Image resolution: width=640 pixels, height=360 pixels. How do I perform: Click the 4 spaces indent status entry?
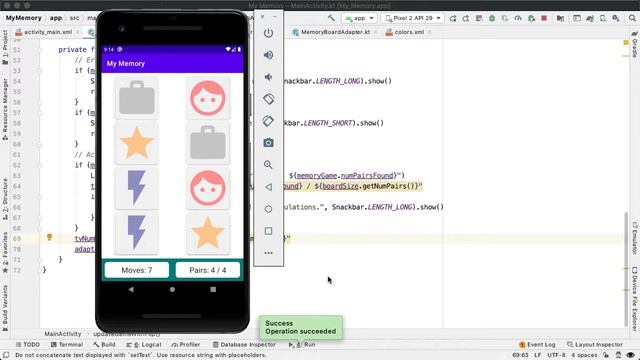coord(584,355)
